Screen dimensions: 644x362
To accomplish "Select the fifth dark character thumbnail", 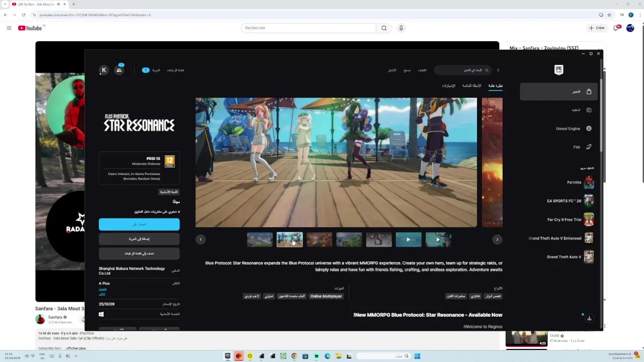I will (x=379, y=239).
